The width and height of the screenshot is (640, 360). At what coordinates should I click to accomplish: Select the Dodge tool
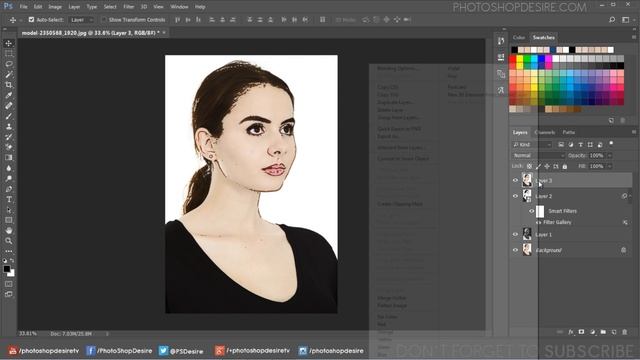9,178
